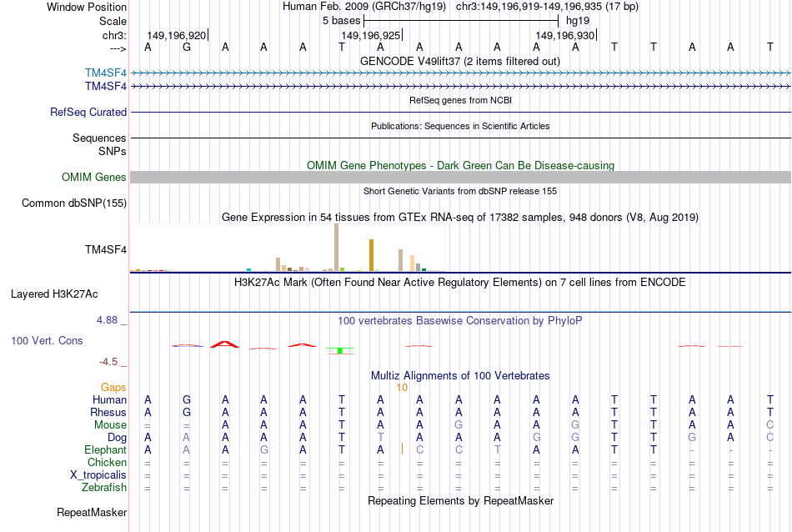Click the SNPs track label
792x532 pixels.
point(113,151)
